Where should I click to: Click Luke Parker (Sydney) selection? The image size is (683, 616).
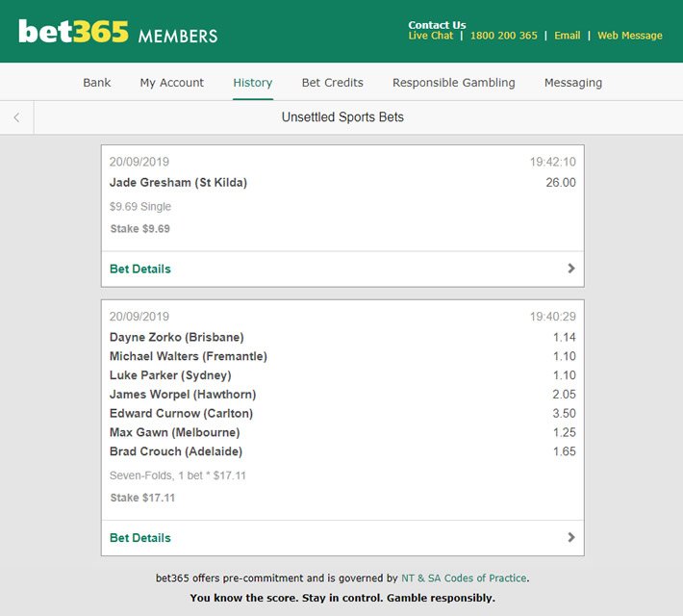coord(170,375)
